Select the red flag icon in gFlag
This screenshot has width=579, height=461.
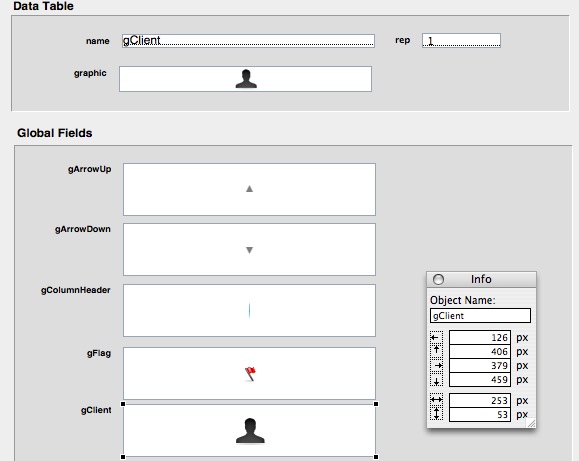(250, 374)
